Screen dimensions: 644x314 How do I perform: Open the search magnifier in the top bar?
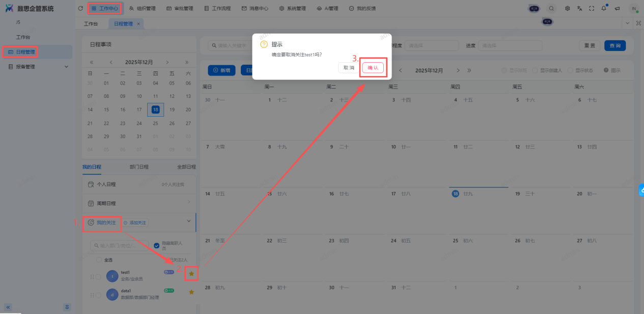[x=551, y=8]
